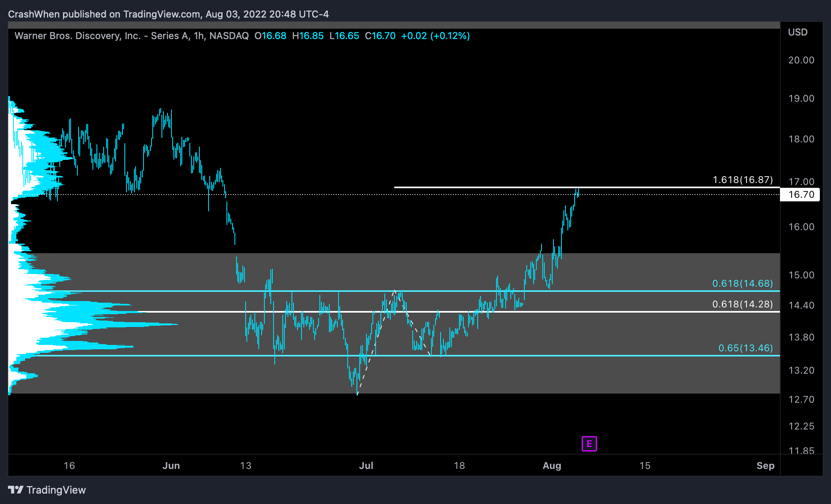This screenshot has height=504, width=831.
Task: Click the earnings E marker icon
Action: pyautogui.click(x=589, y=444)
